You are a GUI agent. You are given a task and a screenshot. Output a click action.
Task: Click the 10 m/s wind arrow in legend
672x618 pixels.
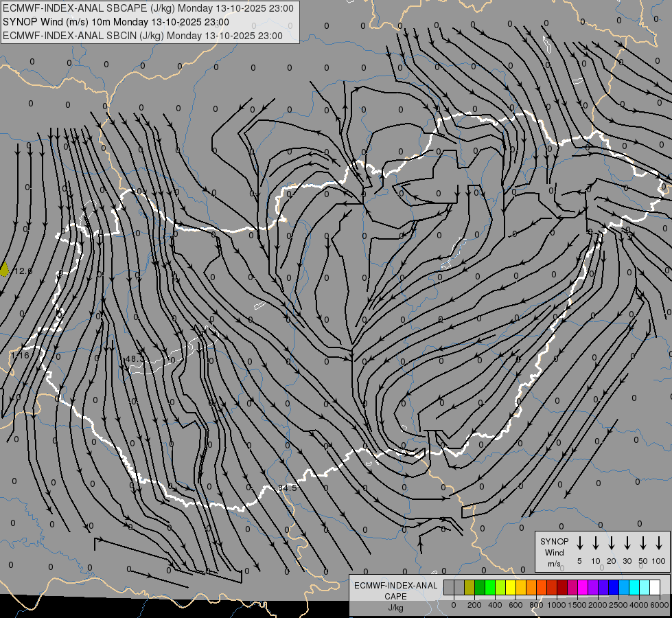click(596, 543)
